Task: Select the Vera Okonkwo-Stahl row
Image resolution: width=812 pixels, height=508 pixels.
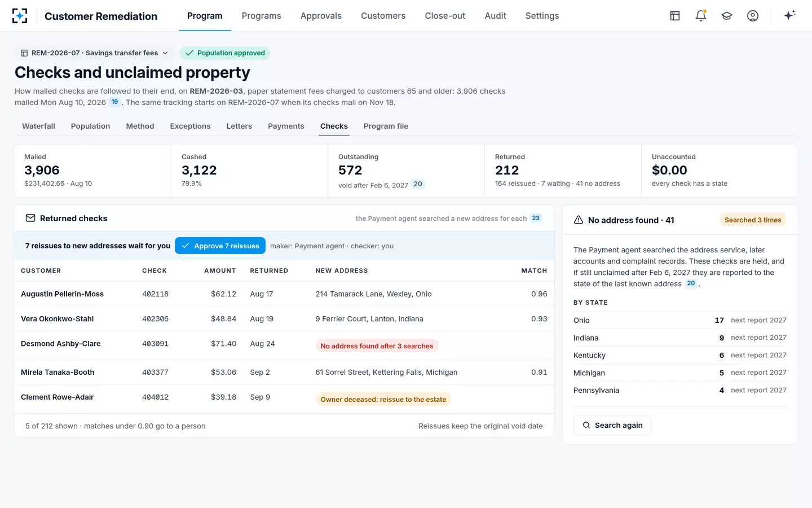Action: [284, 319]
